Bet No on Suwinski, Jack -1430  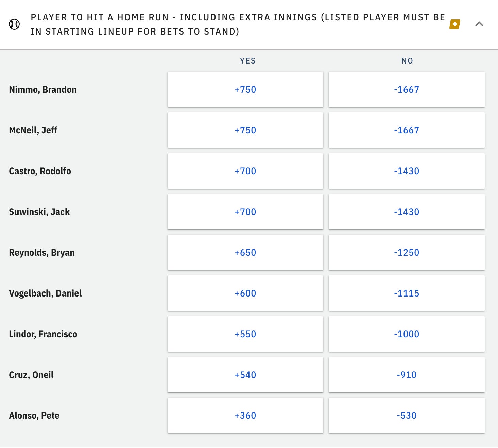[406, 212]
